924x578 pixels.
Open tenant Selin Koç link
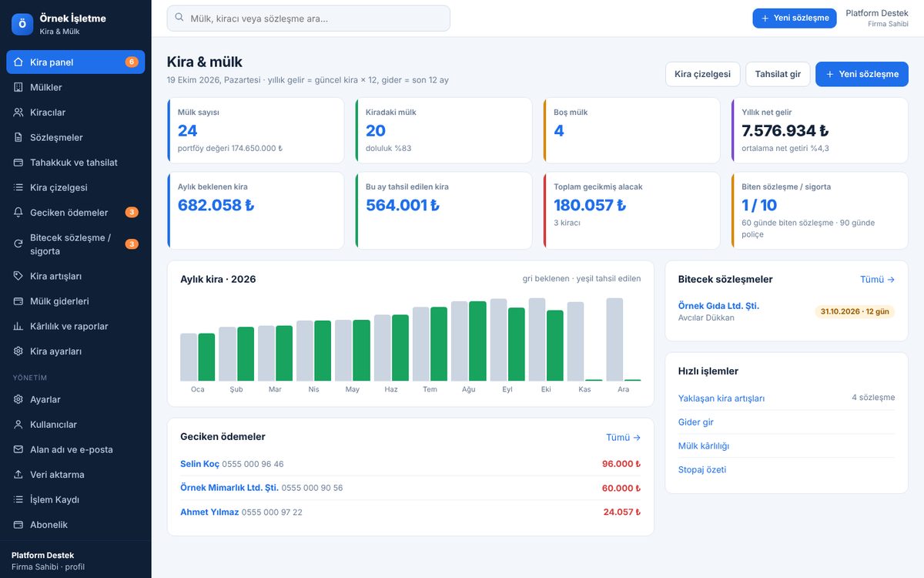coord(199,464)
